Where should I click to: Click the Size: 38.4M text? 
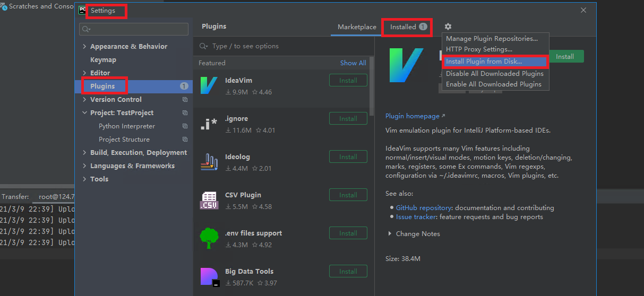click(x=403, y=259)
